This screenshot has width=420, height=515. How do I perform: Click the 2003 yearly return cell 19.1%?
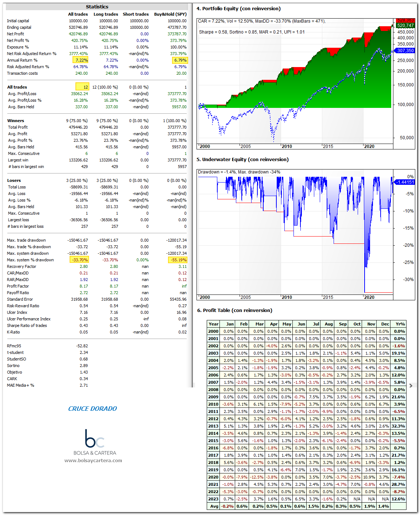398,353
